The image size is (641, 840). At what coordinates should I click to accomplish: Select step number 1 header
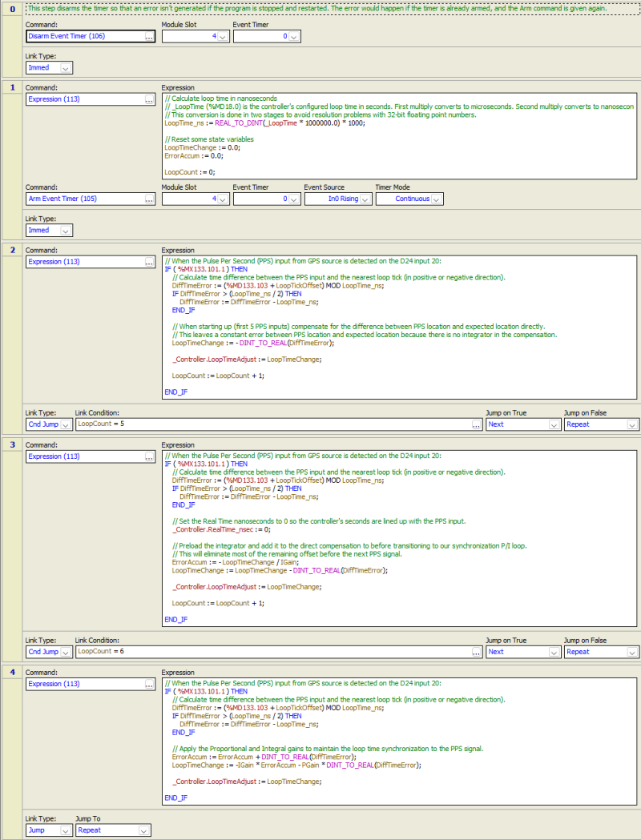coord(12,86)
